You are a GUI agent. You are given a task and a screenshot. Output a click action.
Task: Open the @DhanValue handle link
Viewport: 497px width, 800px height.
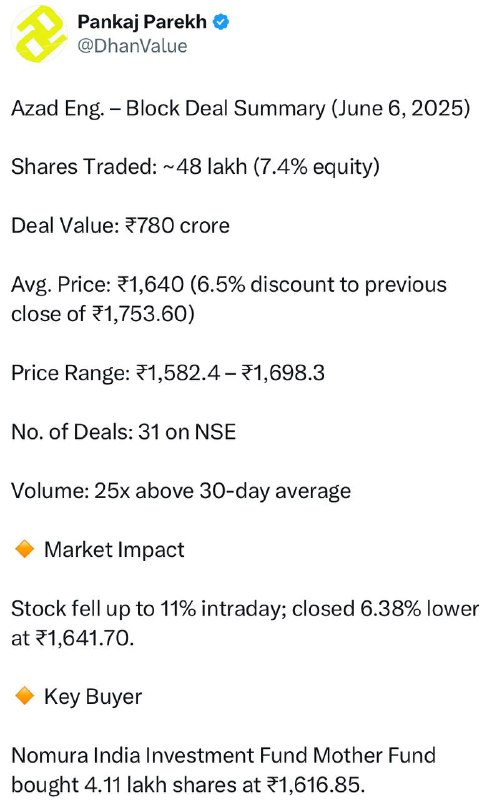point(132,46)
